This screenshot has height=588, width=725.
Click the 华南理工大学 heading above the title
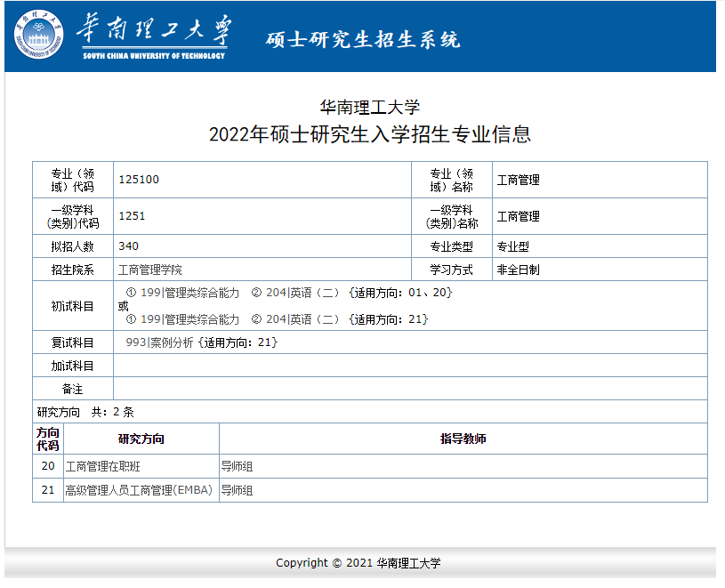(369, 108)
